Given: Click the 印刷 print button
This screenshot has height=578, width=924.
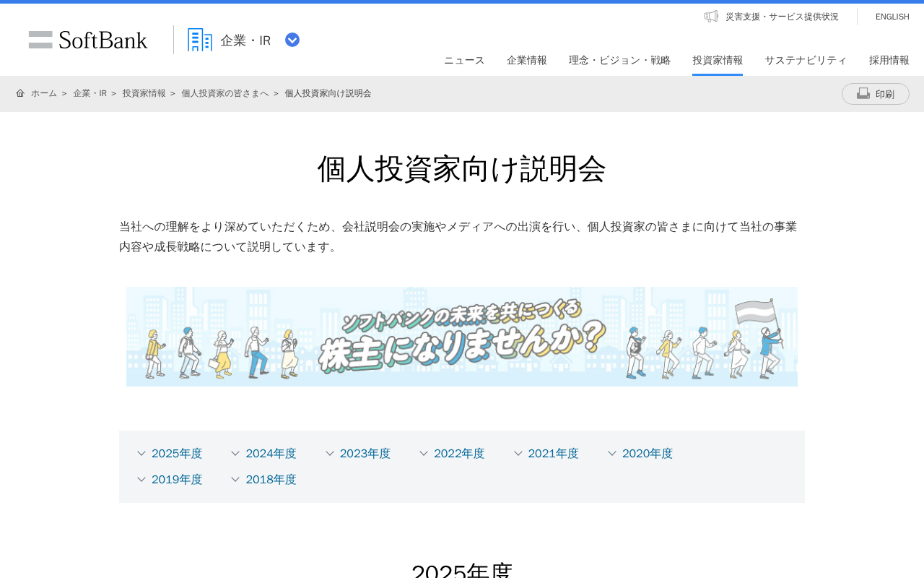Looking at the screenshot, I should click(x=875, y=94).
